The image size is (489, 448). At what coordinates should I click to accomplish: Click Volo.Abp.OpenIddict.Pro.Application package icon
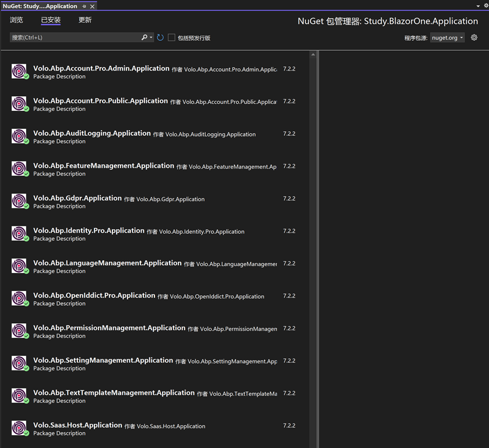tap(20, 299)
